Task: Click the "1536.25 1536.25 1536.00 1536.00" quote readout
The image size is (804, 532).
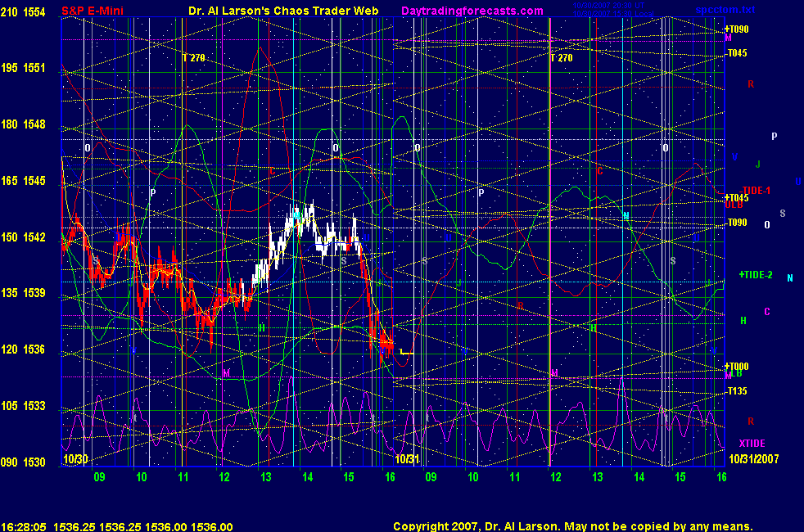Action: (x=143, y=527)
